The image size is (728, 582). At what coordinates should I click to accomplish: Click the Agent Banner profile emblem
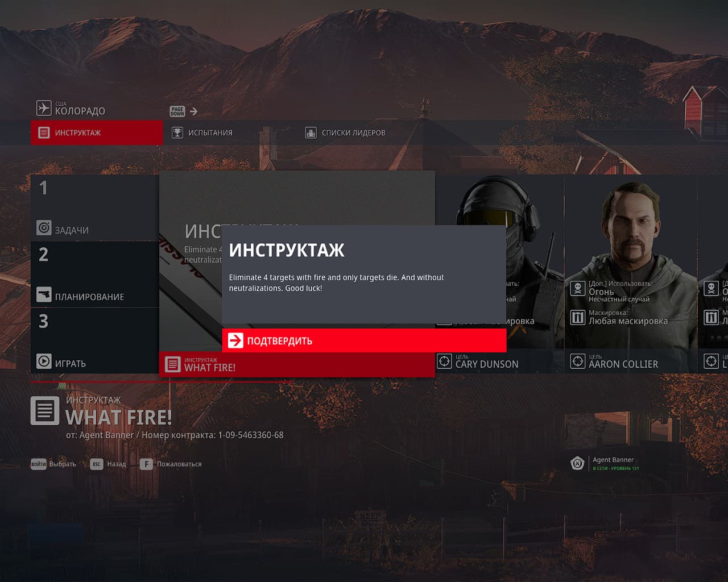coord(578,463)
